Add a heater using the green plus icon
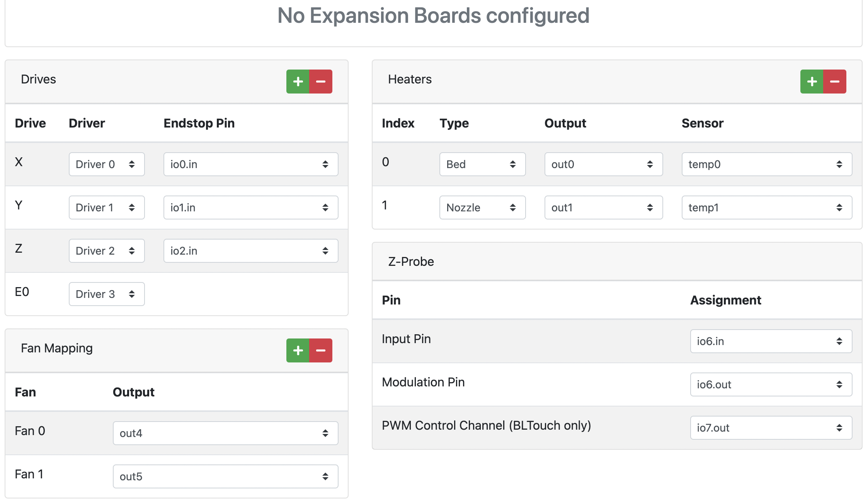 pyautogui.click(x=812, y=82)
